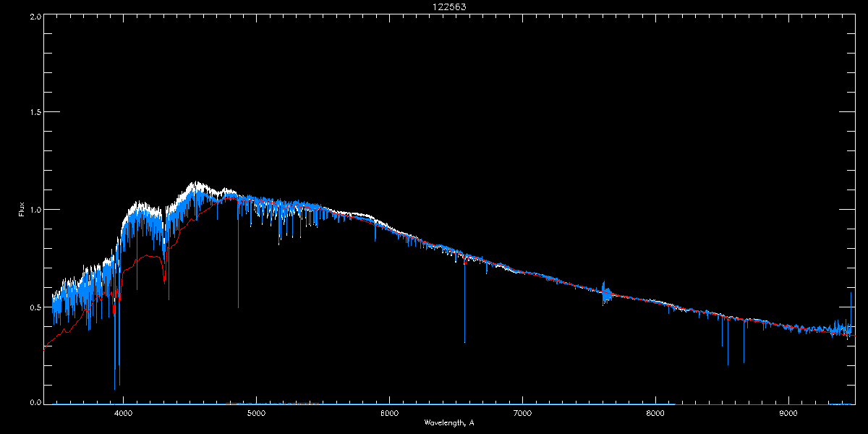Viewport: 868px width, 434px height.
Task: Click the 6000 x-axis tick label
Action: (390, 413)
